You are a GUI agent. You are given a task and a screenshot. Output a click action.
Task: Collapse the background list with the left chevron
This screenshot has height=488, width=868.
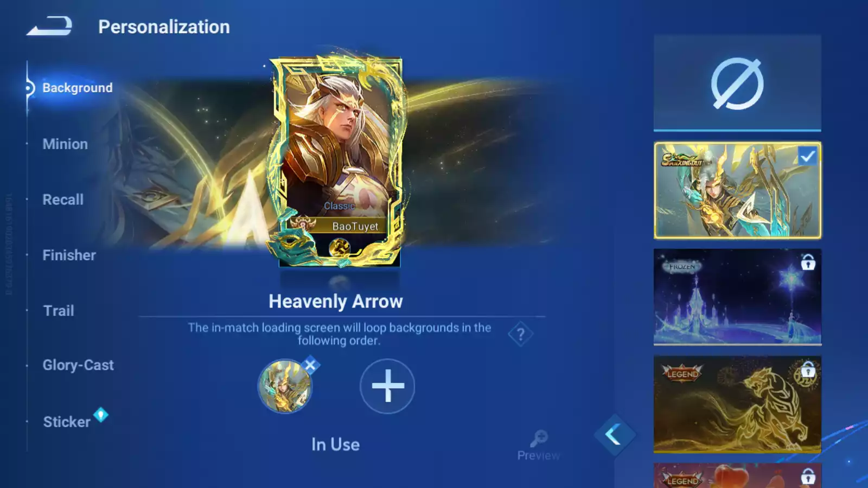(614, 434)
